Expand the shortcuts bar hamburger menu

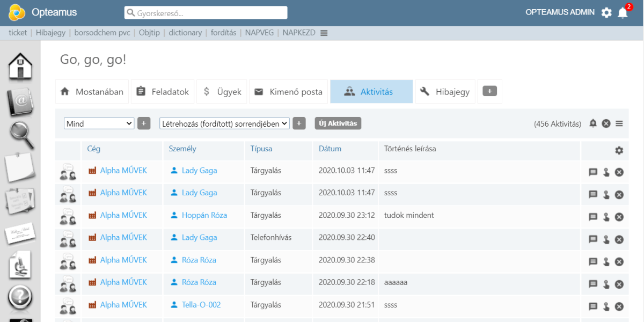pyautogui.click(x=324, y=33)
